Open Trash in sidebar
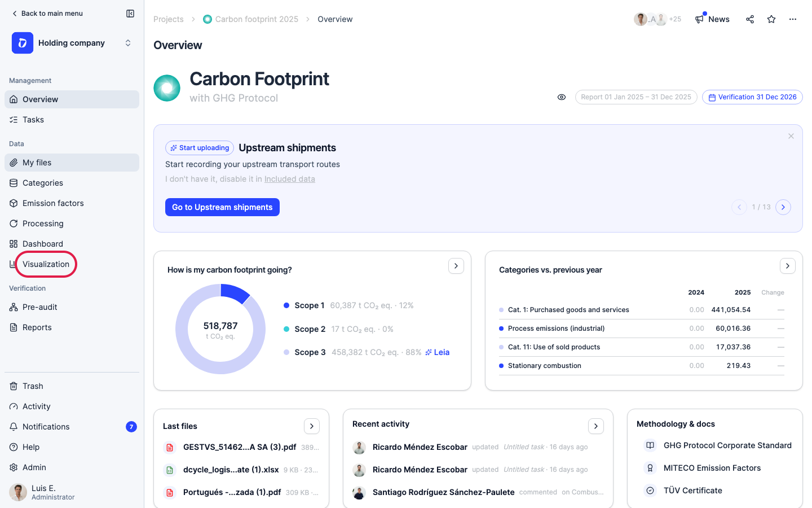This screenshot has height=508, width=812. [72, 386]
